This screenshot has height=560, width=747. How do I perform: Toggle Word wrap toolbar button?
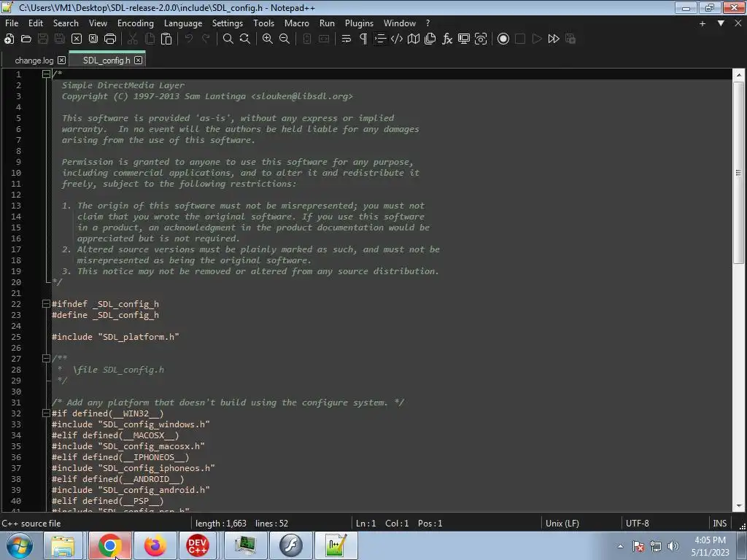coord(347,39)
